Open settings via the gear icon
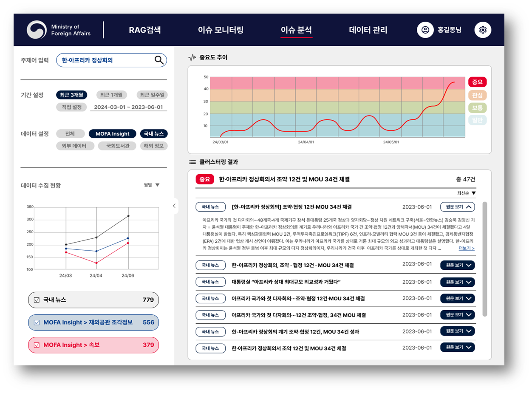Screen dimensions: 532x393 [482, 30]
